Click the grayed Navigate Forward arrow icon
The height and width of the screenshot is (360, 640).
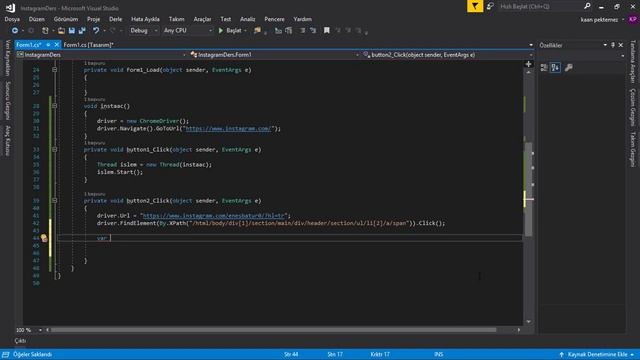[31, 31]
